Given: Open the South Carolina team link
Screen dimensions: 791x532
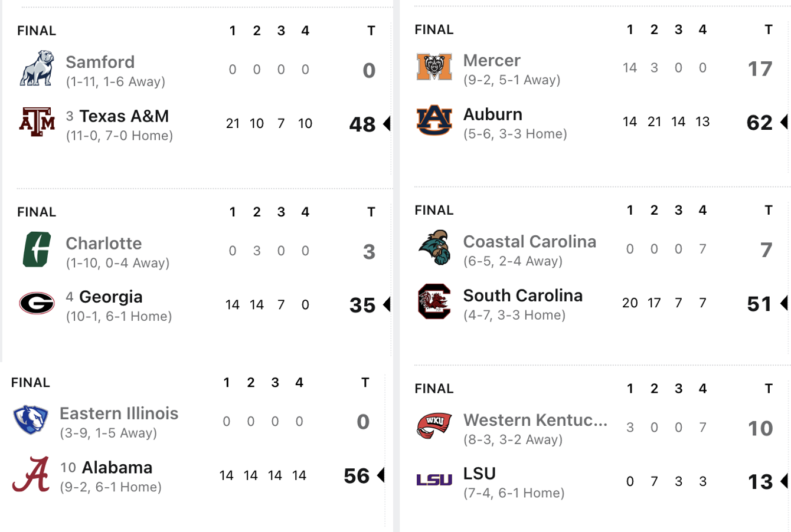Looking at the screenshot, I should (522, 295).
